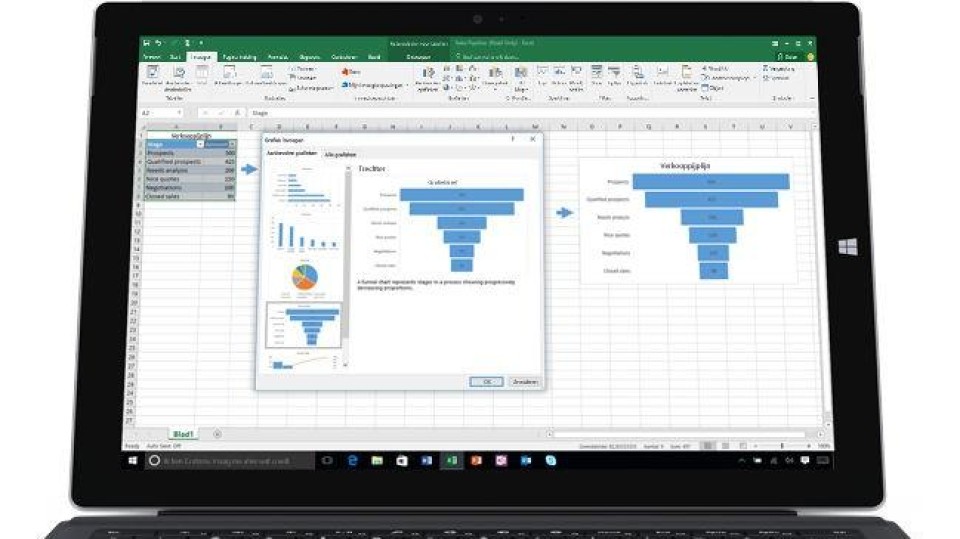
Task: Open the Aanbevolen draaitabellen option
Action: coord(178,78)
